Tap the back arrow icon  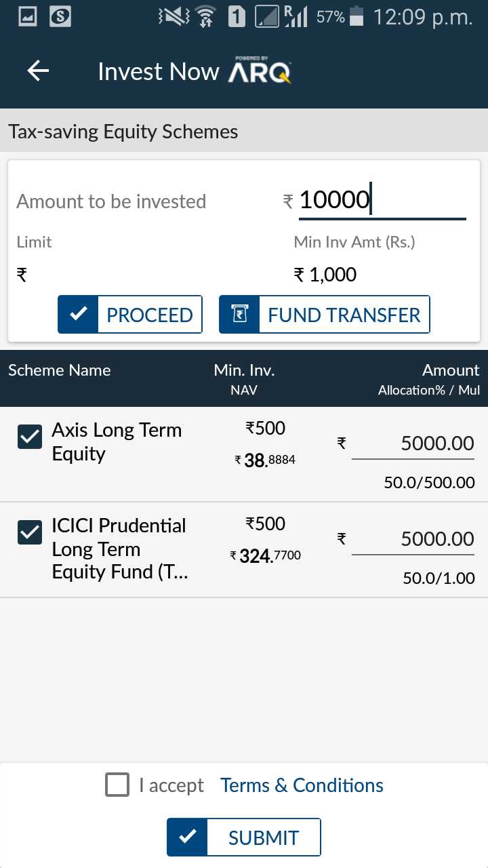click(x=39, y=71)
